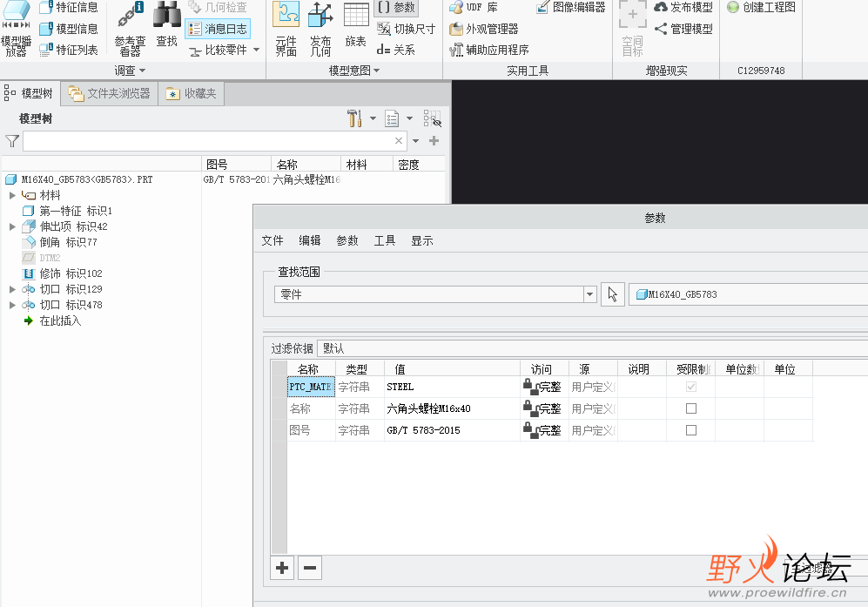Open search options dropdown arrow beside filter
The image size is (868, 607).
coord(416,141)
